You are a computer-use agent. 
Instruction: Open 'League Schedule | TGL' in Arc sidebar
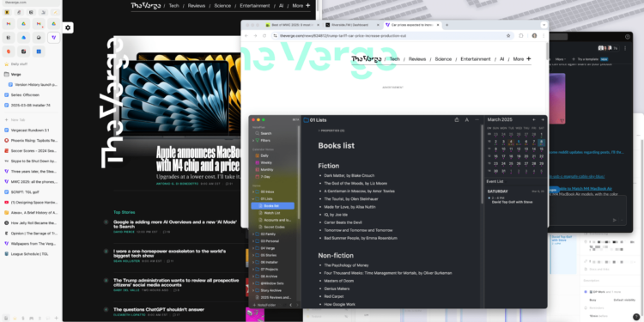click(30, 254)
